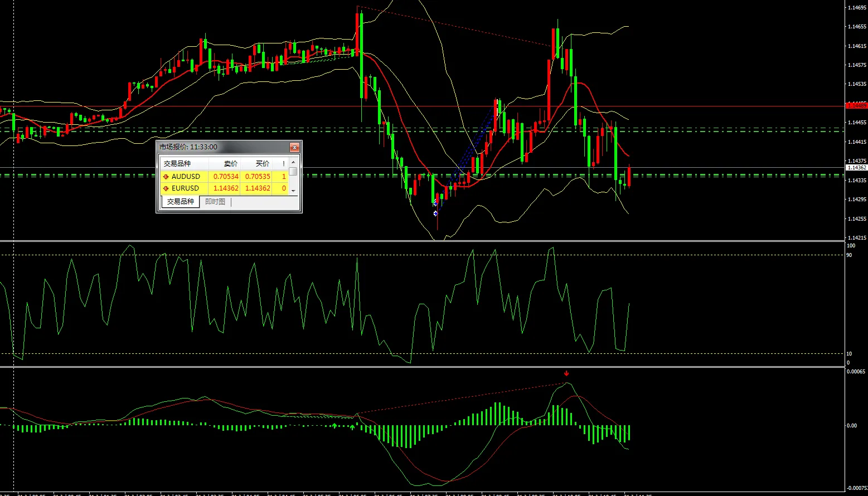Click the market watch scrollbar thumb
The height and width of the screenshot is (496, 868).
coord(293,171)
